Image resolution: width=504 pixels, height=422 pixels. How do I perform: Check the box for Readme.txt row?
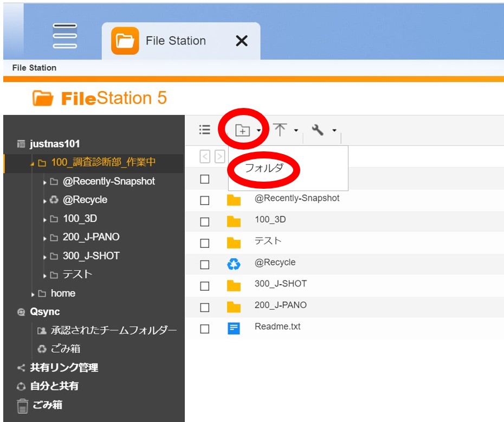[x=205, y=329]
